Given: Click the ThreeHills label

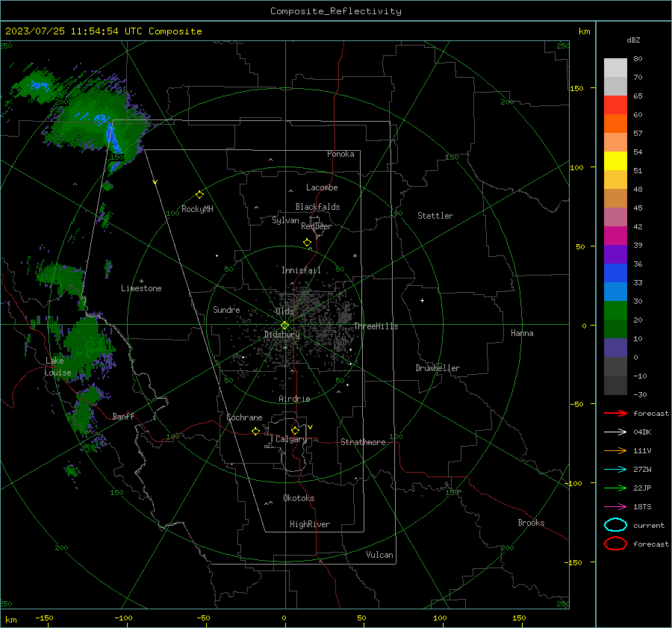Looking at the screenshot, I should (x=376, y=326).
